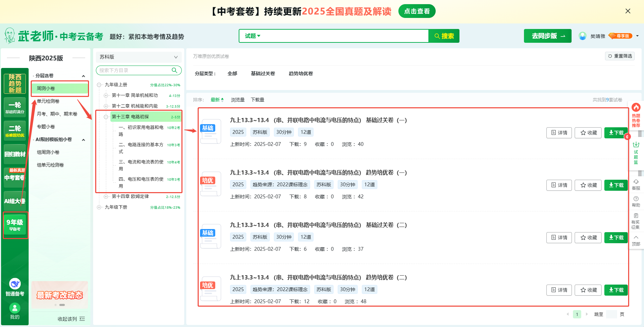
Task: Click the 重置筛选 reset filter button
Action: (620, 56)
